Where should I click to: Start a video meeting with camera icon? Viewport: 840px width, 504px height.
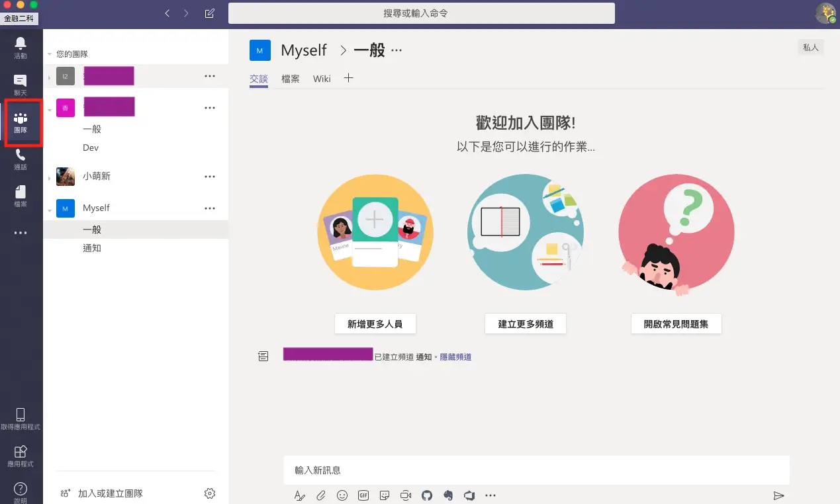click(x=405, y=495)
